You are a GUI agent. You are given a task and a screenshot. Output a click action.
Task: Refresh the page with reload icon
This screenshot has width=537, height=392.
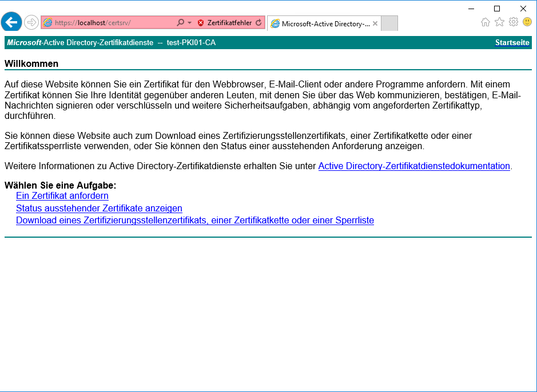[258, 23]
